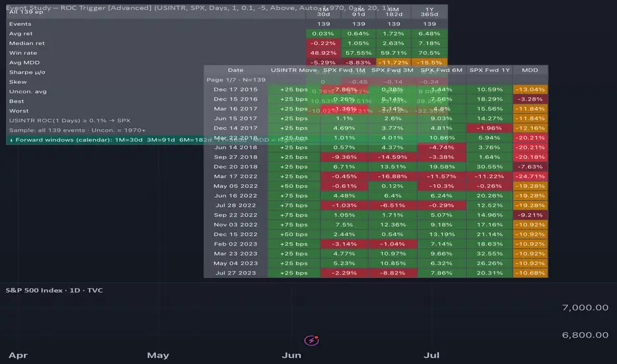Click the lightning event marker on the time axis
The image size is (617, 364).
click(x=311, y=340)
